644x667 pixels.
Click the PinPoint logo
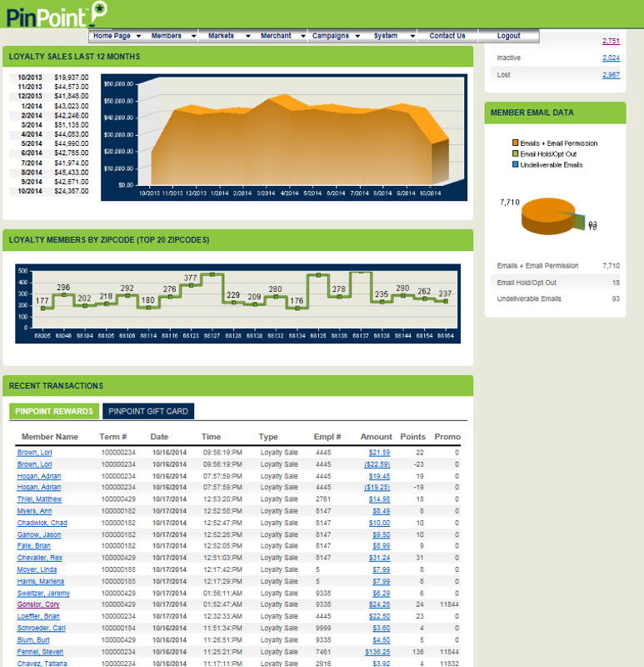57,14
